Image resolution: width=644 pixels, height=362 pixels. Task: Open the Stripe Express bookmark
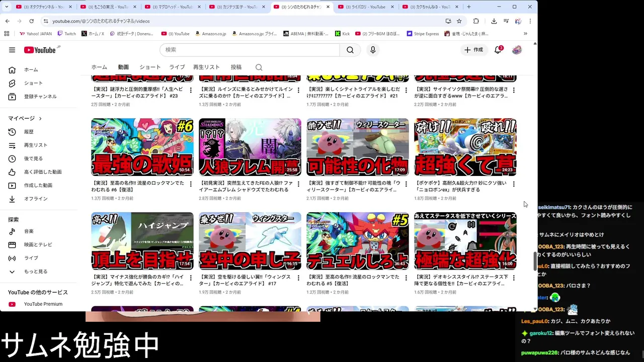423,34
